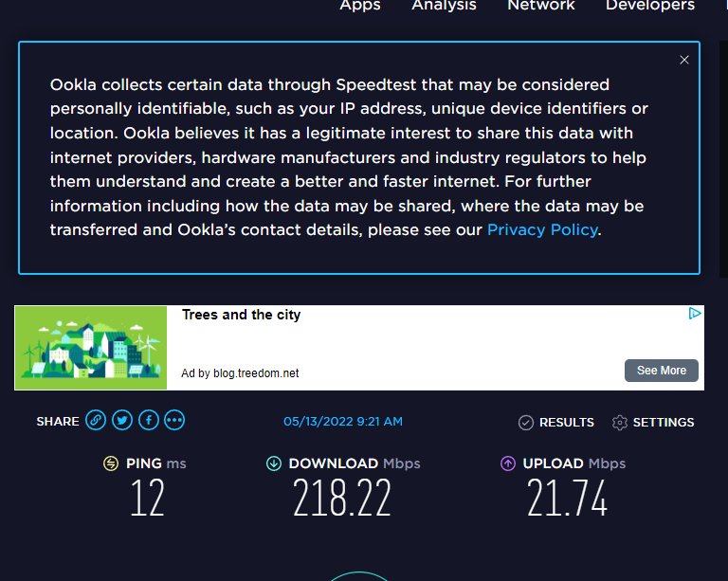Image resolution: width=728 pixels, height=581 pixels.
Task: Click the AdChoices triangle icon on ad
Action: click(x=695, y=314)
